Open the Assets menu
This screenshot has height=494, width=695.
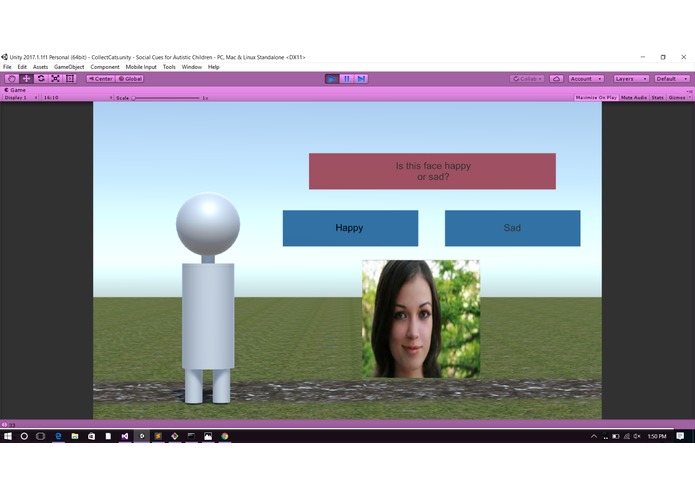40,67
